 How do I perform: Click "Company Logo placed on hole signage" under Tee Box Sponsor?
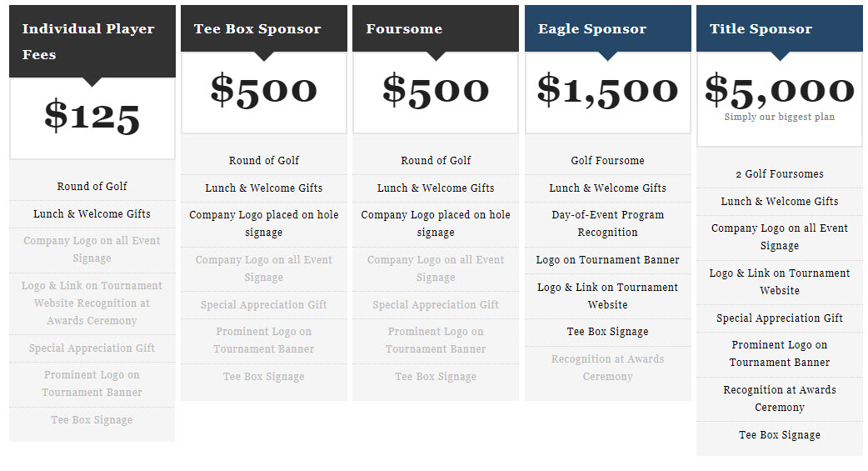263,223
